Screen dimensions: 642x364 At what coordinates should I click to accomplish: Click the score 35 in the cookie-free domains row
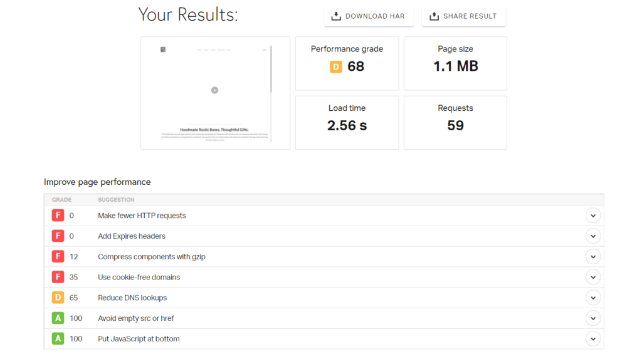coord(74,278)
